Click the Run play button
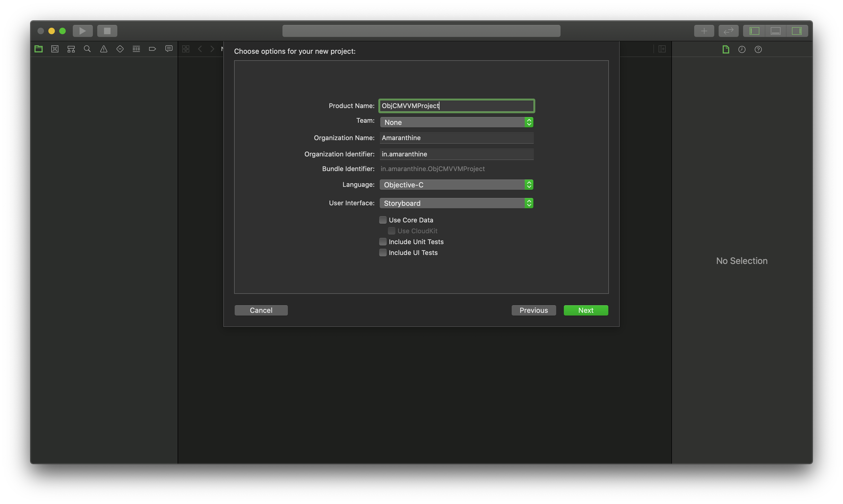Viewport: 843px width, 504px height. pyautogui.click(x=83, y=31)
